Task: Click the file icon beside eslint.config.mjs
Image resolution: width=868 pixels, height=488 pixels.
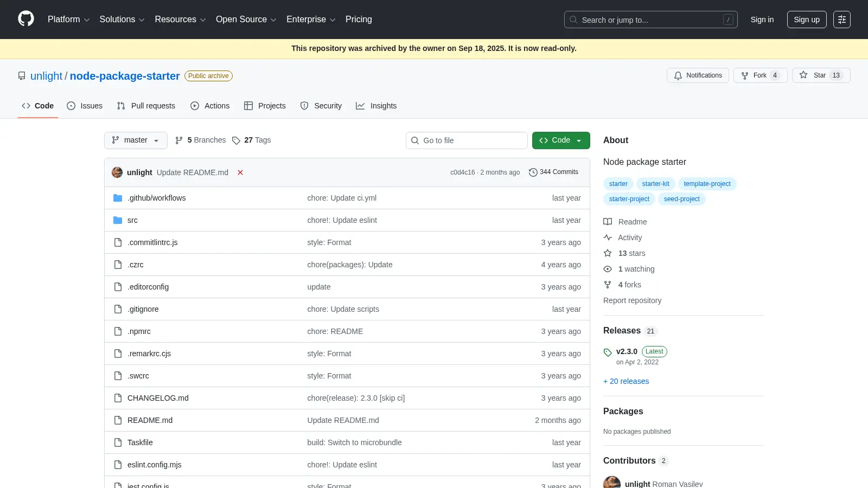Action: [118, 465]
